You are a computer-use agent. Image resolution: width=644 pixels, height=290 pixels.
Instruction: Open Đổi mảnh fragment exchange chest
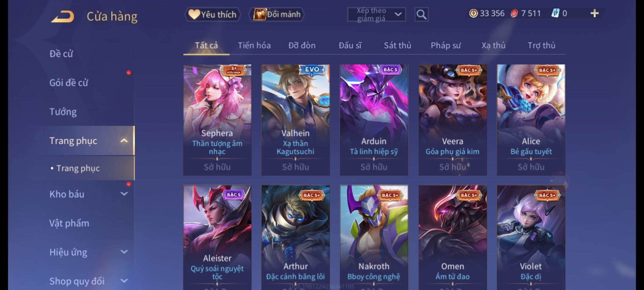(x=277, y=14)
